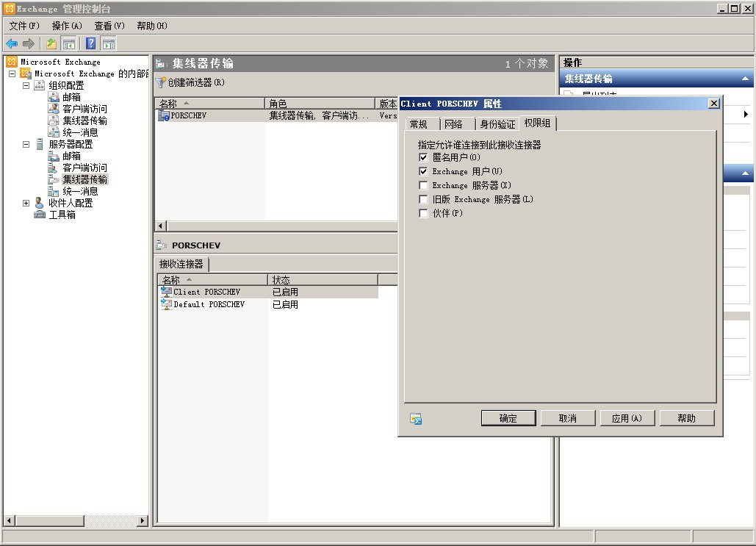Sort the connector list by 状态 column
Viewport: 756px width, 546px height.
(323, 280)
